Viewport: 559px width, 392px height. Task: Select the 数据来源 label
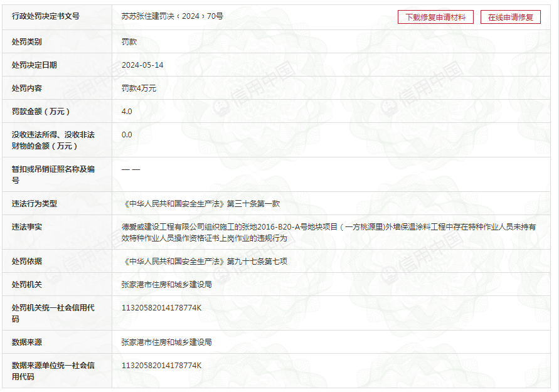(x=27, y=342)
